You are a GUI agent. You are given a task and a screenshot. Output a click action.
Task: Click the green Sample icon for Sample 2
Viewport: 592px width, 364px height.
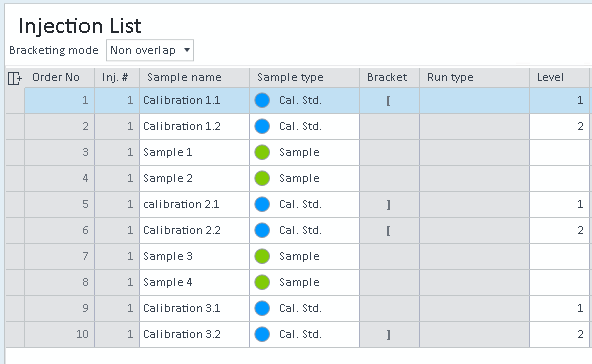[x=262, y=178]
